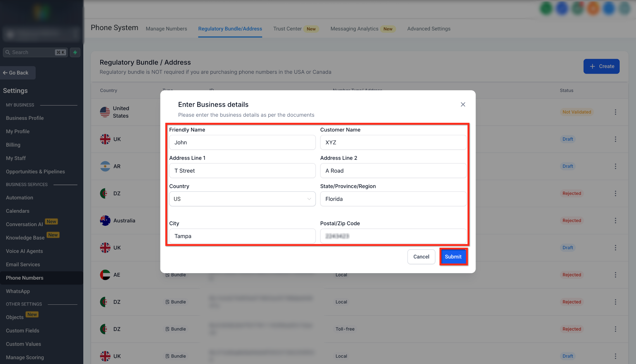The width and height of the screenshot is (636, 364).
Task: Open WhatsApp settings in sidebar
Action: (18, 291)
